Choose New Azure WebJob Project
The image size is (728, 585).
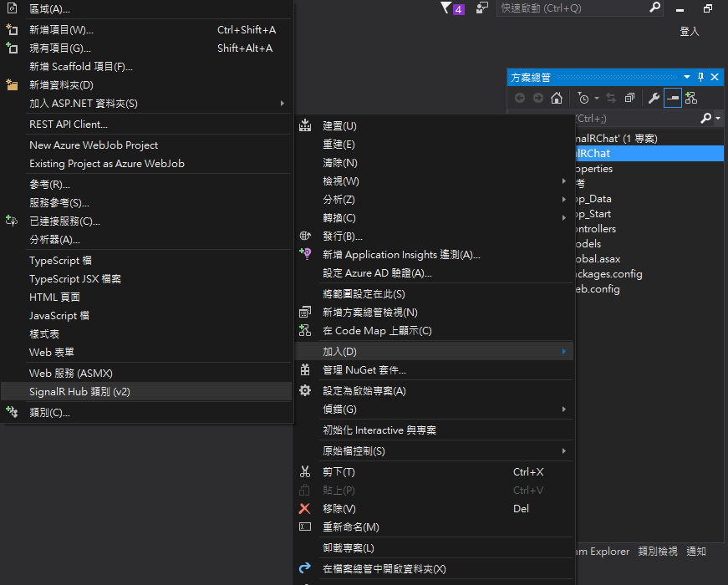click(x=146, y=145)
